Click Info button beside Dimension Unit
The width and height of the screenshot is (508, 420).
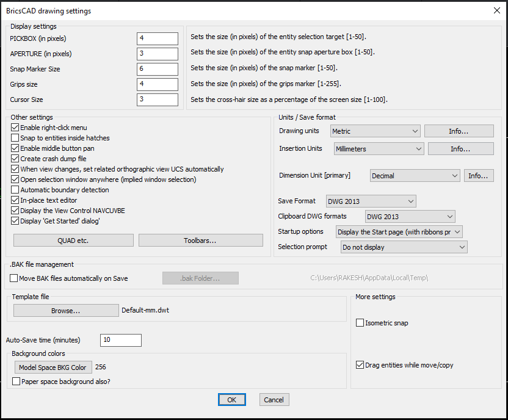[x=479, y=176]
